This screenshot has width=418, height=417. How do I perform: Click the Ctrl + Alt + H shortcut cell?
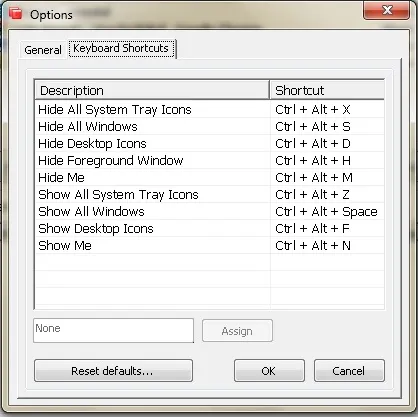327,160
